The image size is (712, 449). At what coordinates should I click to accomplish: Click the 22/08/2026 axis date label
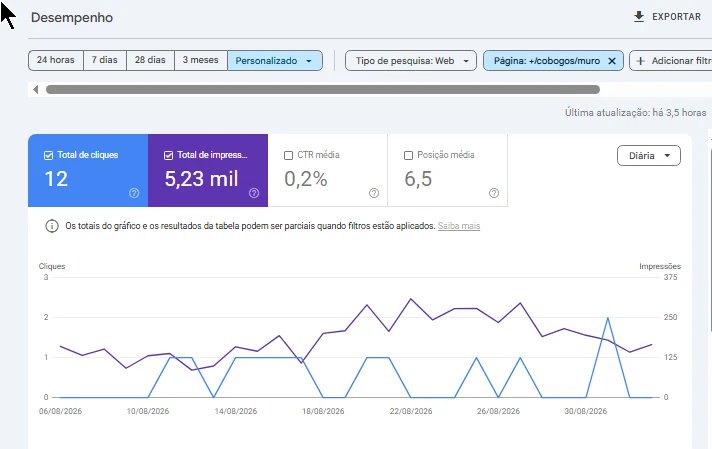point(410,411)
